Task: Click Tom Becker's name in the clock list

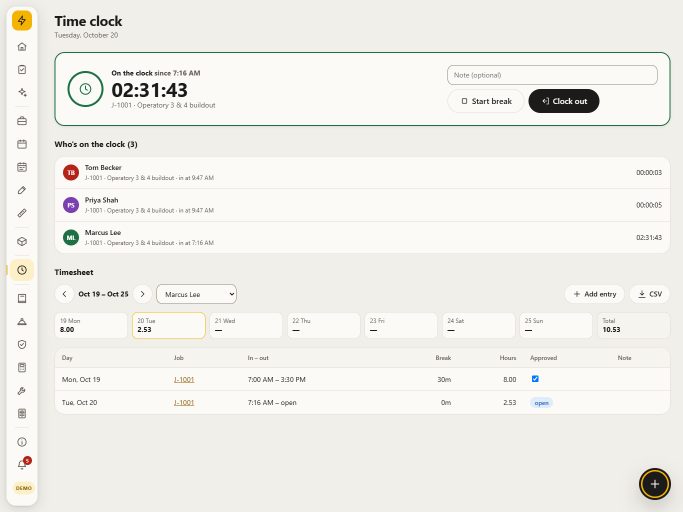Action: [103, 168]
